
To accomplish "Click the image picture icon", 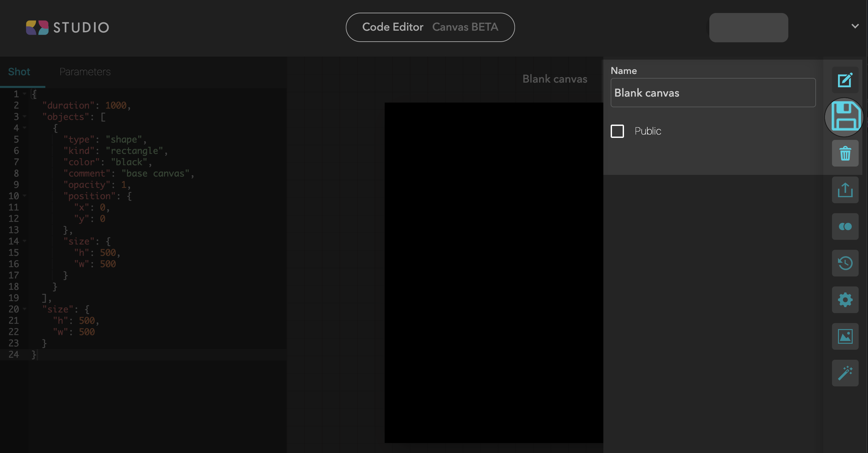I will [x=845, y=337].
